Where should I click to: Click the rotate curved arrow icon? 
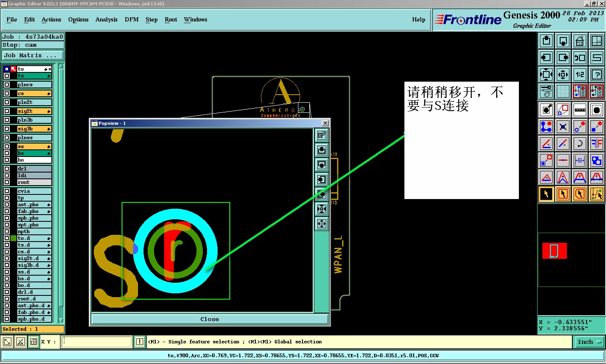coord(580,143)
